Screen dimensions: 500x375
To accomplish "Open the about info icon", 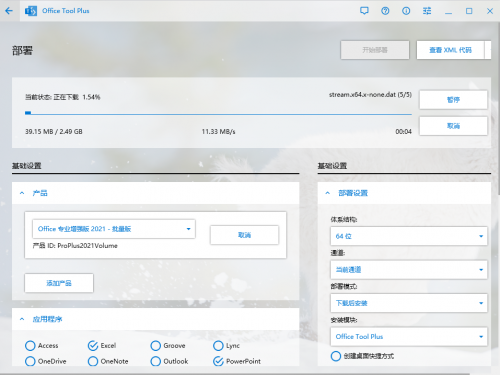I will tap(406, 11).
